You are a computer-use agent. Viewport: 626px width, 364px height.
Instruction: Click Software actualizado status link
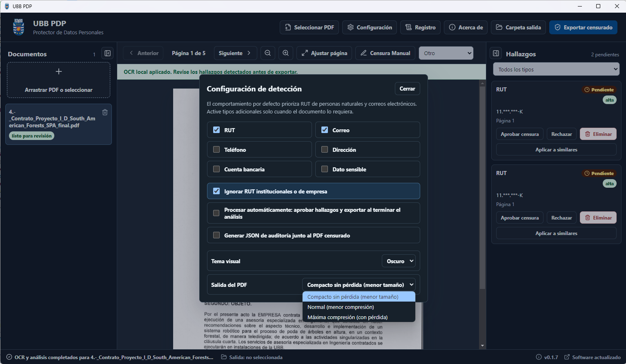pyautogui.click(x=593, y=357)
